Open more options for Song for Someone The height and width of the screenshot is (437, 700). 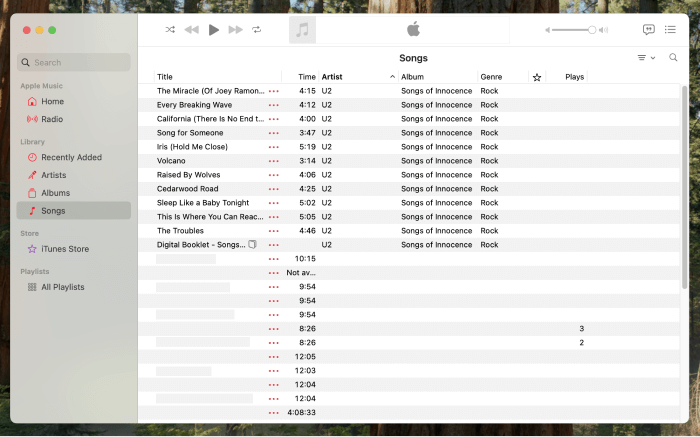[274, 133]
